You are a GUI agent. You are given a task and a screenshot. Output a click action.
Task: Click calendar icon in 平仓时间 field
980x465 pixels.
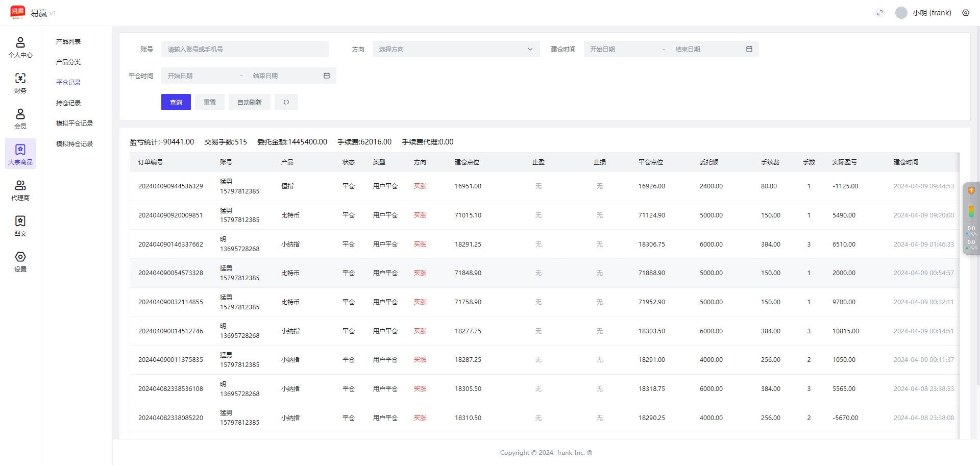[327, 76]
